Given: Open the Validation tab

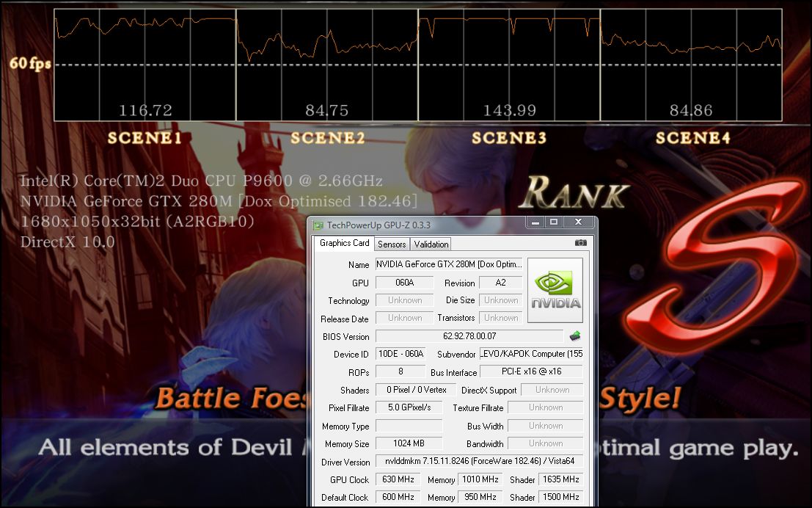Looking at the screenshot, I should (x=431, y=244).
